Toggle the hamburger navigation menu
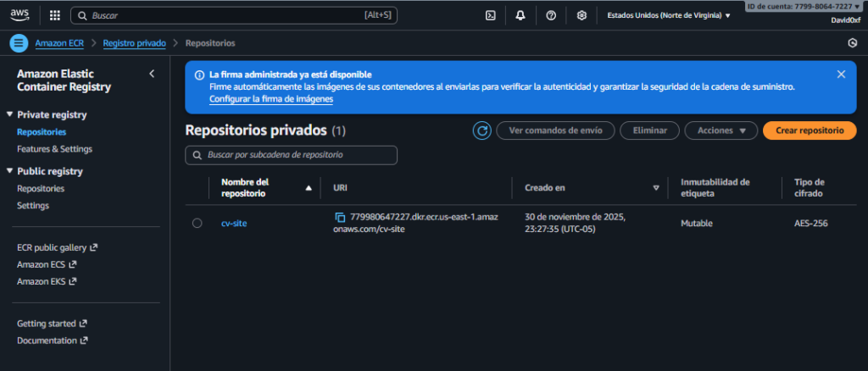The image size is (868, 371). coord(19,43)
